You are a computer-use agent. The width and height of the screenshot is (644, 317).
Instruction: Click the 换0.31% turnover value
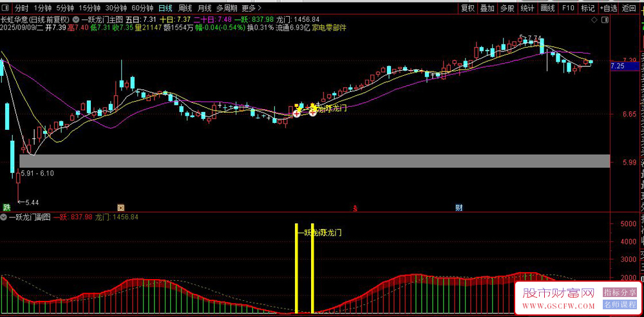[260, 28]
